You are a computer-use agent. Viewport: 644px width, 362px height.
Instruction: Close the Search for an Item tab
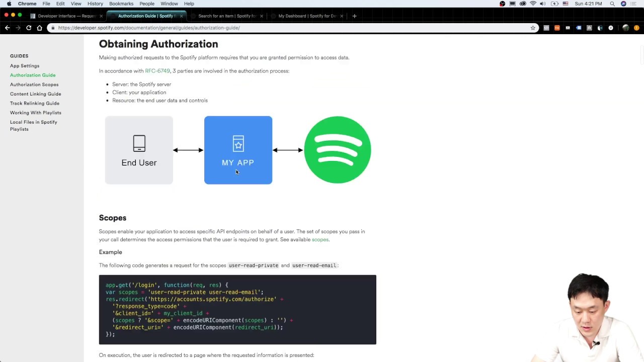coord(262,16)
